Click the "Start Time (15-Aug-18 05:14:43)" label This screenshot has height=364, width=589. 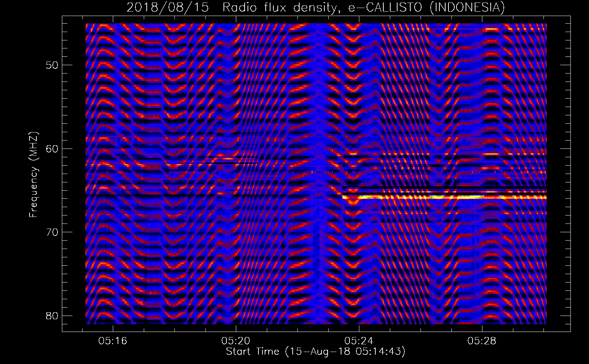tap(316, 352)
